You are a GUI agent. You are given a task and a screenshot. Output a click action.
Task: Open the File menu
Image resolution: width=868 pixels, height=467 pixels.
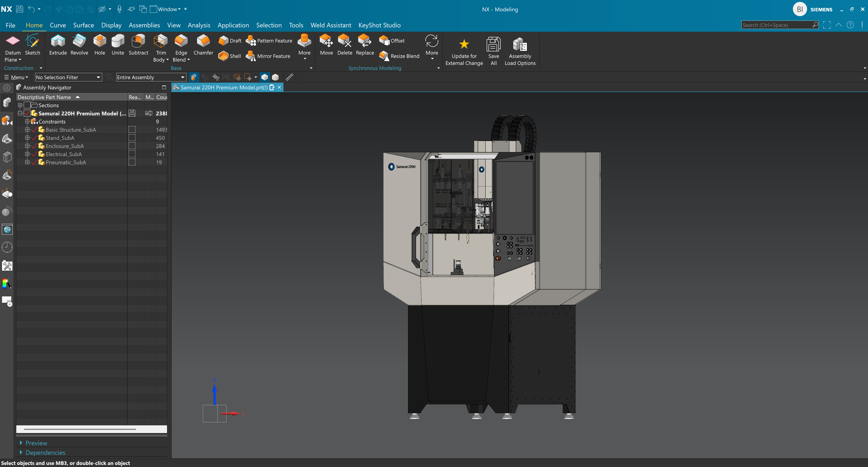(10, 25)
